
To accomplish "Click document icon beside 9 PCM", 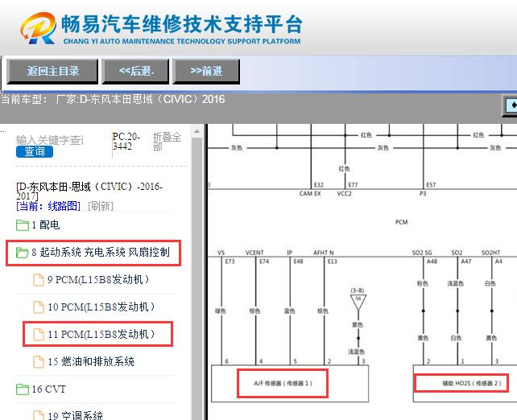I will (39, 280).
